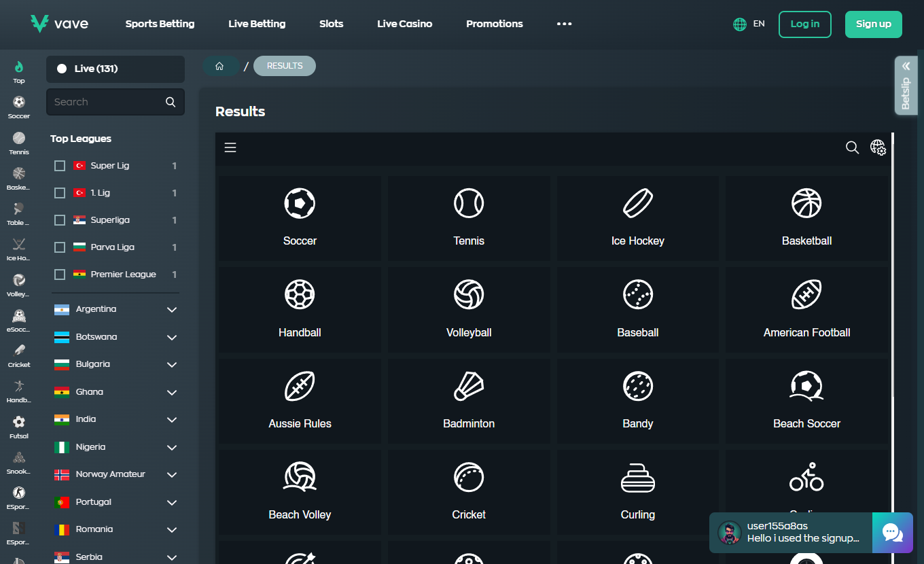The image size is (924, 564).
Task: Open the Badminton results tile
Action: 469,401
